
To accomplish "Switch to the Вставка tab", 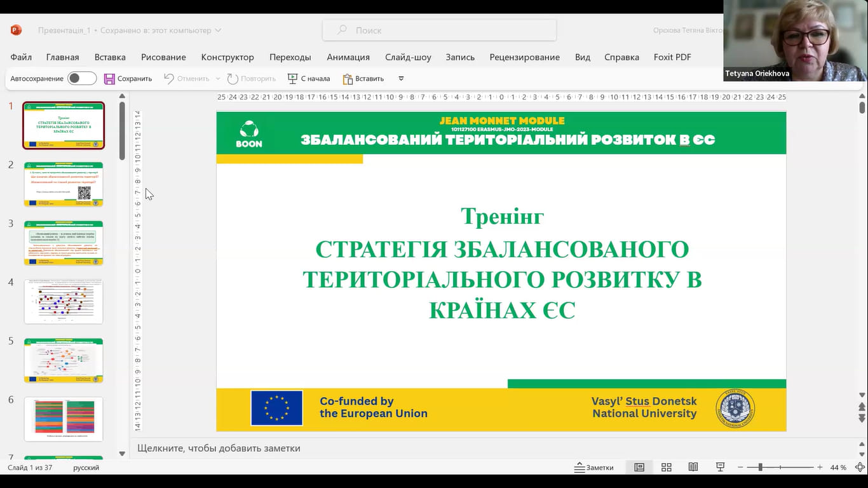I will click(x=110, y=57).
